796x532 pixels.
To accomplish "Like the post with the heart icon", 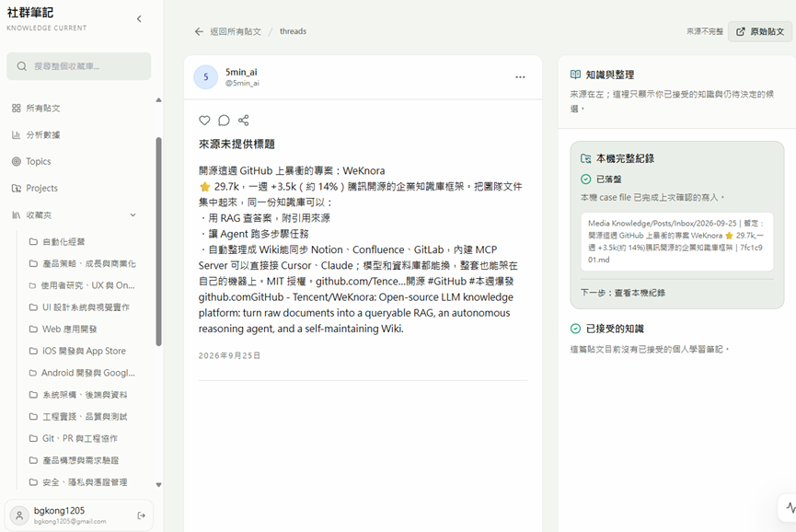I will coord(204,121).
